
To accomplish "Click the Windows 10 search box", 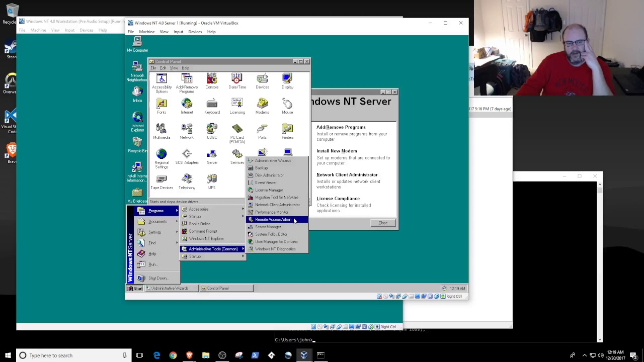I will pyautogui.click(x=72, y=355).
